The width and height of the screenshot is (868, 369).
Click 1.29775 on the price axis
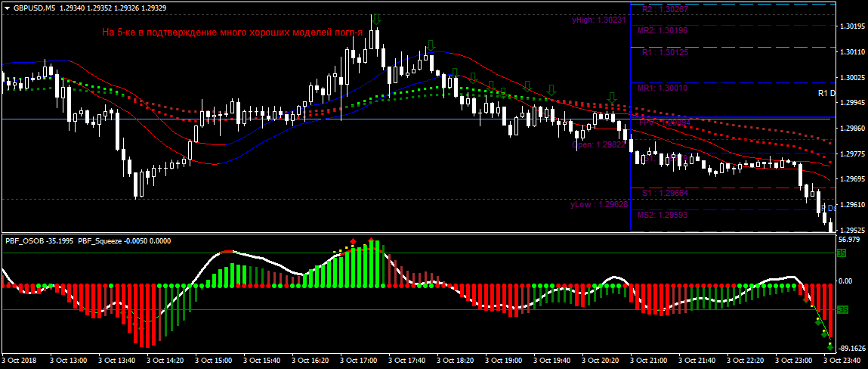[x=852, y=154]
